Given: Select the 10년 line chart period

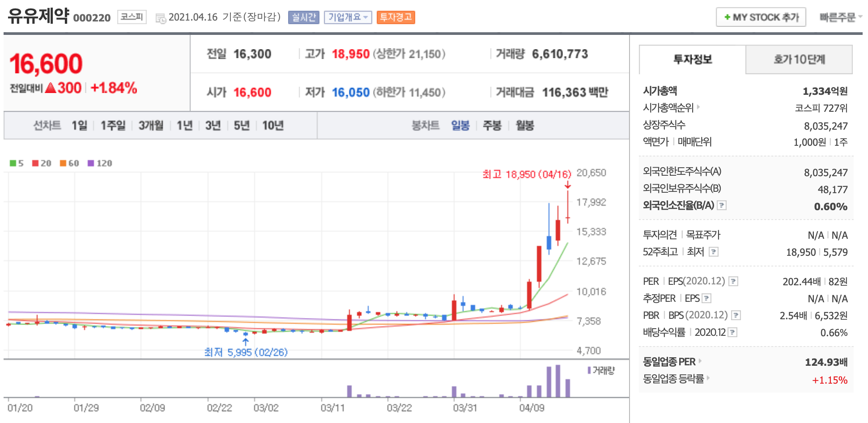Looking at the screenshot, I should (273, 126).
